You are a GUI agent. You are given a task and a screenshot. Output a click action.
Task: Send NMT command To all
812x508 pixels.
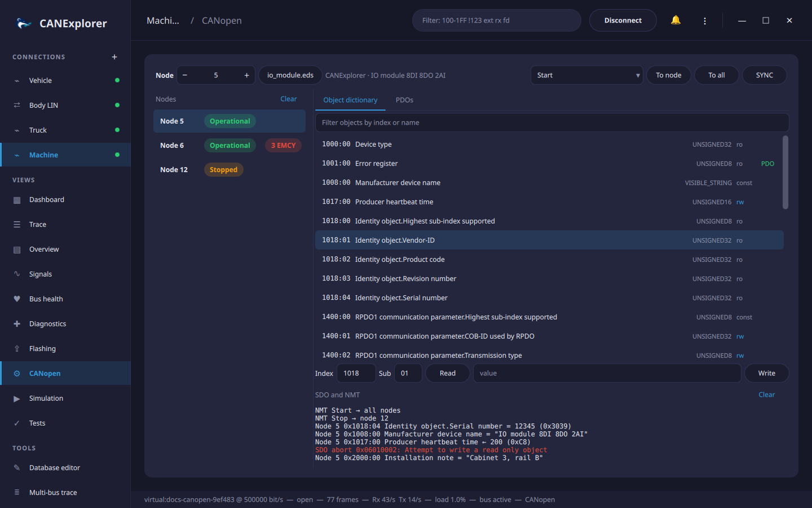[x=717, y=75]
